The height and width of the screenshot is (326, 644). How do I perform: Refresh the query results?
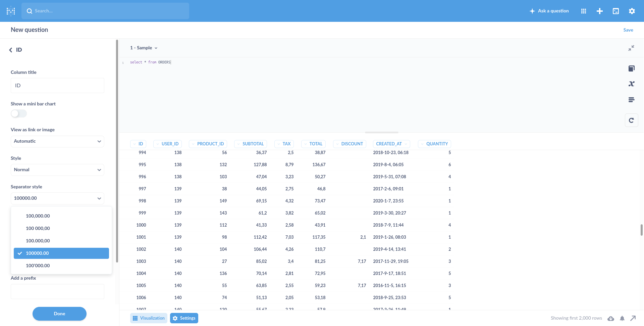[632, 120]
